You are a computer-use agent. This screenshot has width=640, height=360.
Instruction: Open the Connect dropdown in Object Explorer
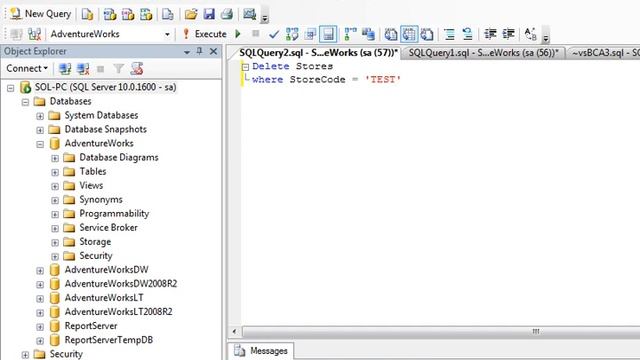point(27,68)
